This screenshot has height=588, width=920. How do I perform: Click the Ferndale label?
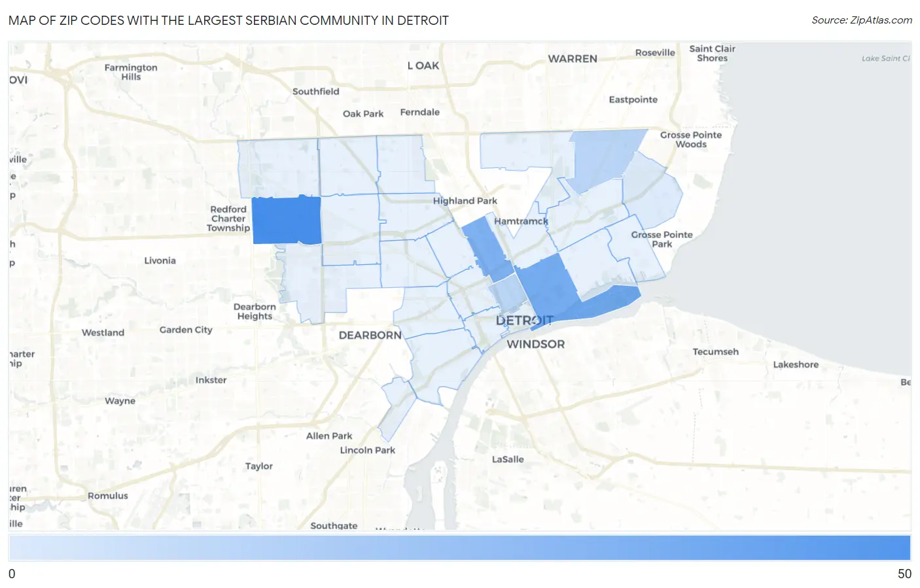click(x=419, y=112)
